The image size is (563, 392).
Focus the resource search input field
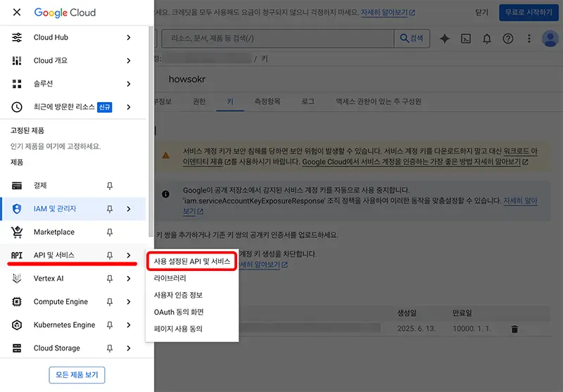[x=278, y=39]
